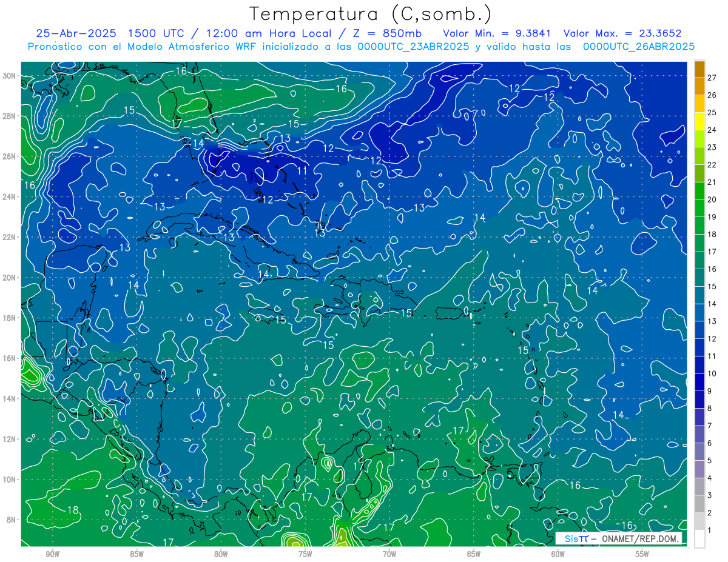Click the legend color band labeled 22

click(x=699, y=156)
